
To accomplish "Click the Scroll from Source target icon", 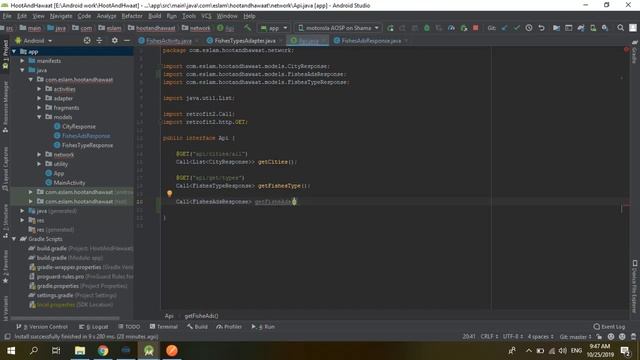I will [x=87, y=40].
